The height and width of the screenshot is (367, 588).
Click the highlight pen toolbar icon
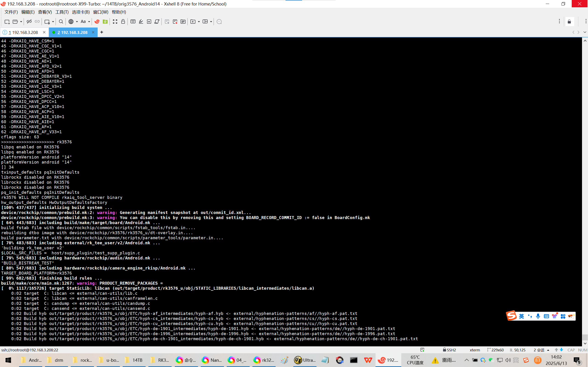tap(141, 22)
